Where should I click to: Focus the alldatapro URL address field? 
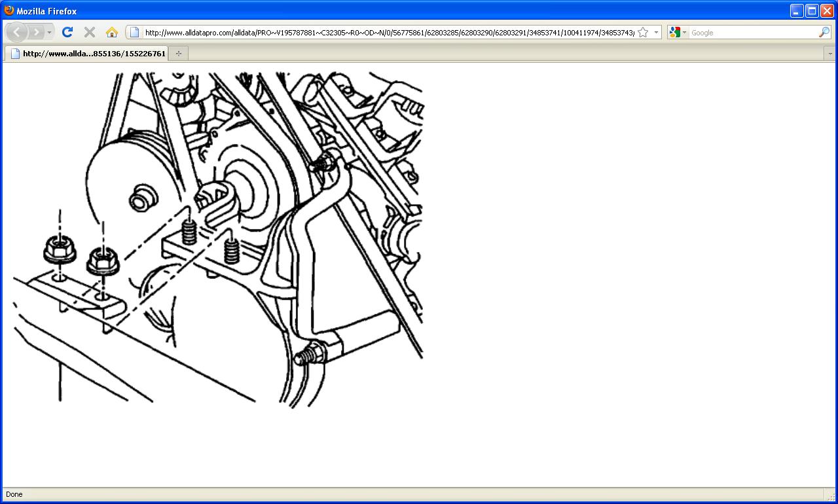389,32
